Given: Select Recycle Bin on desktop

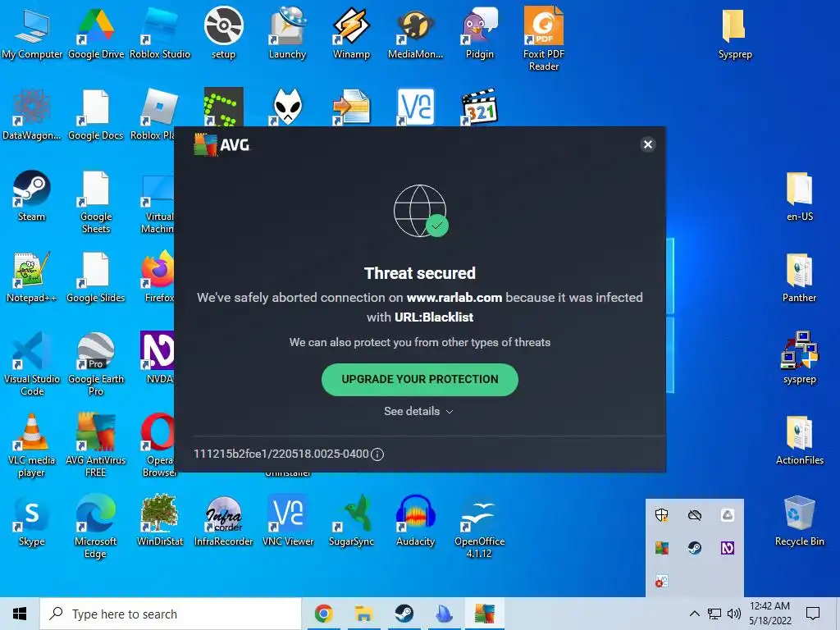Looking at the screenshot, I should click(799, 521).
